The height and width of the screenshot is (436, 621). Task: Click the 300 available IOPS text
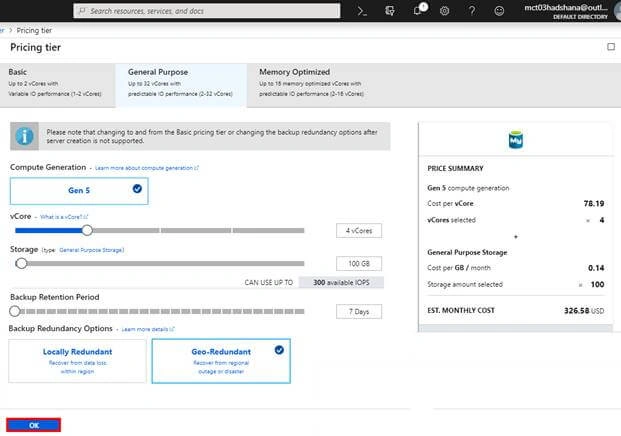tap(341, 282)
